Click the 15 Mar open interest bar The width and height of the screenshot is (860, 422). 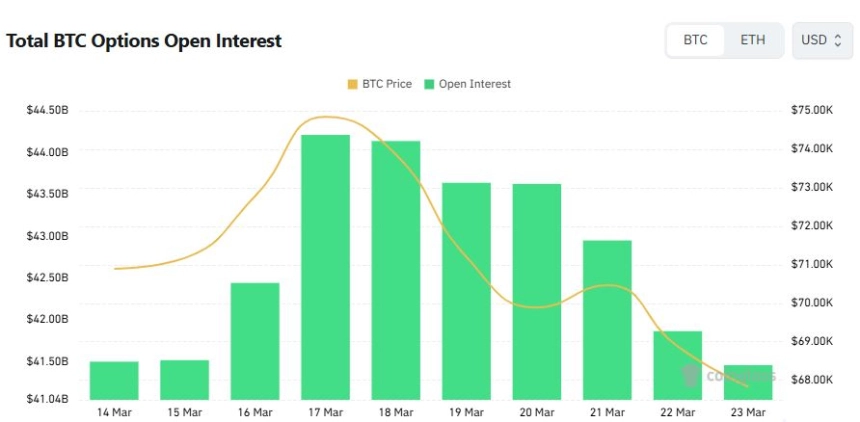184,379
